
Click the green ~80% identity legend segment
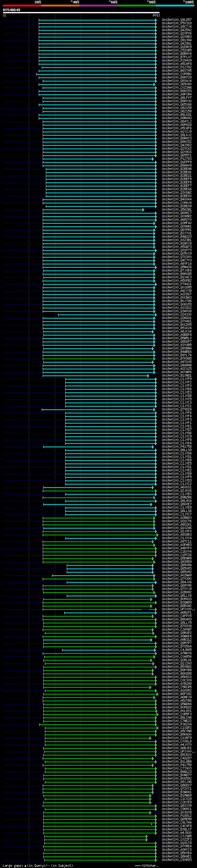tap(136, 6)
